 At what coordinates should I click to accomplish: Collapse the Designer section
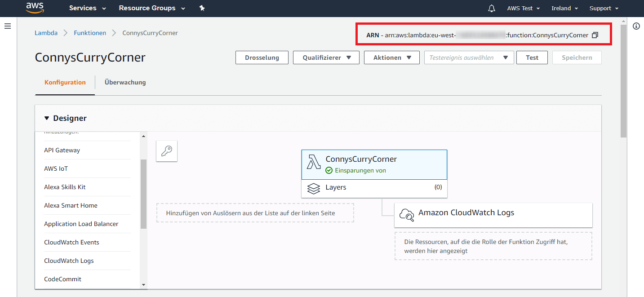(x=47, y=118)
